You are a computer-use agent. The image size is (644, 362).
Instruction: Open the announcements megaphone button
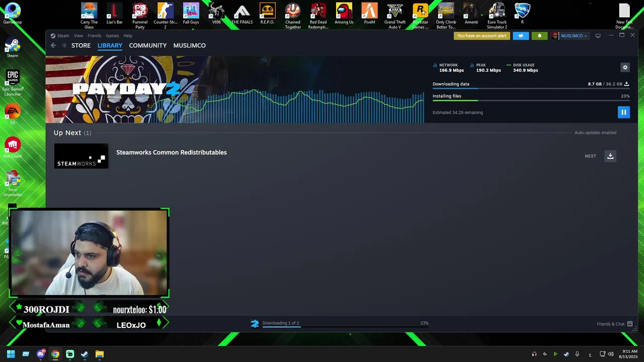coord(521,36)
